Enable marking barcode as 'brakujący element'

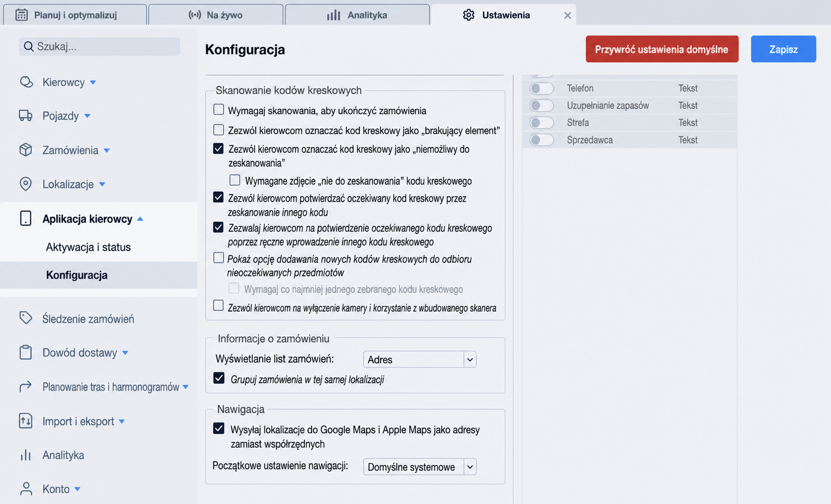[219, 129]
